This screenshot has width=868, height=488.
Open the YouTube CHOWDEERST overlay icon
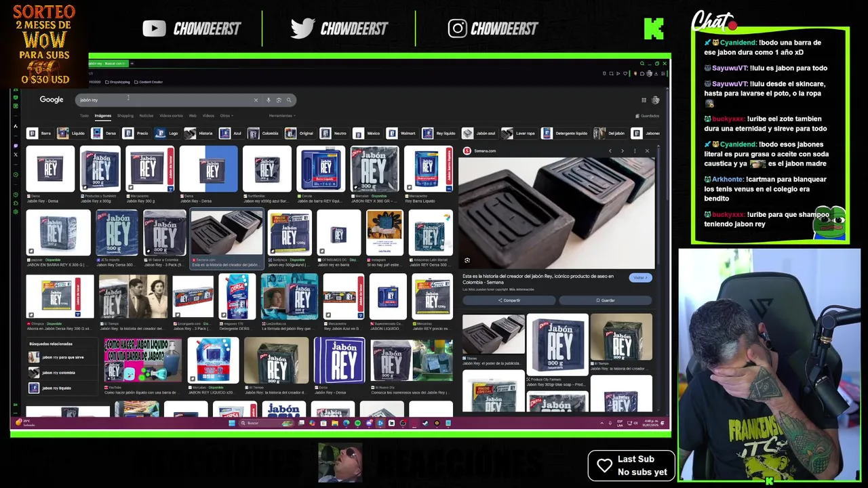[x=154, y=28]
